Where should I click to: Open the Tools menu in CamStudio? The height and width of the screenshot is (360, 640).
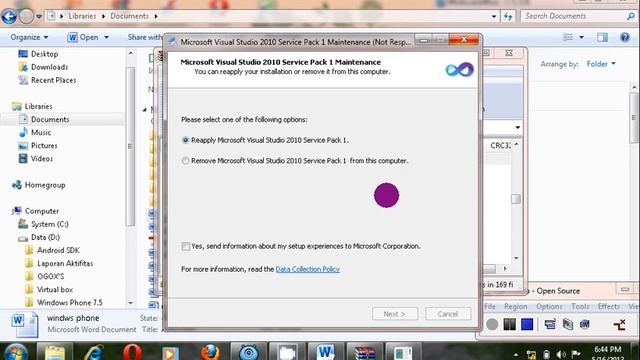click(580, 306)
